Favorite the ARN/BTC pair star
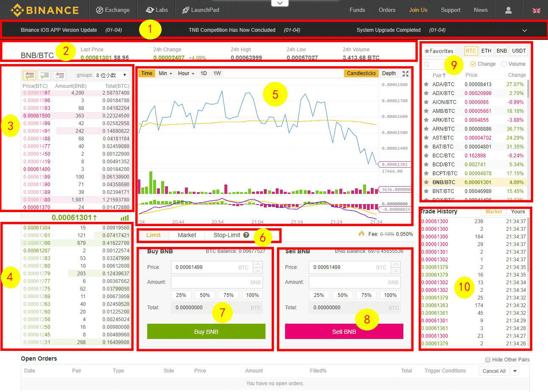Image resolution: width=548 pixels, height=392 pixels. coord(426,129)
